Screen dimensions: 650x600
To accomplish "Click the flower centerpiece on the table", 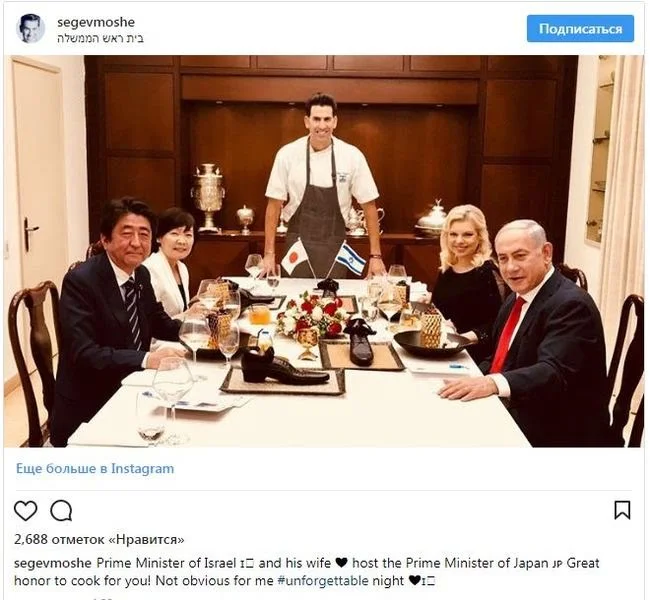I will tap(314, 315).
